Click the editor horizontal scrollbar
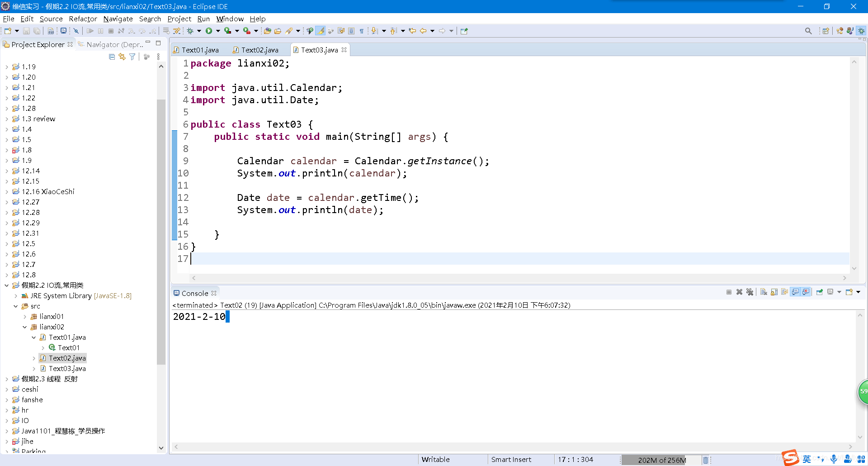This screenshot has height=466, width=868. coord(519,278)
